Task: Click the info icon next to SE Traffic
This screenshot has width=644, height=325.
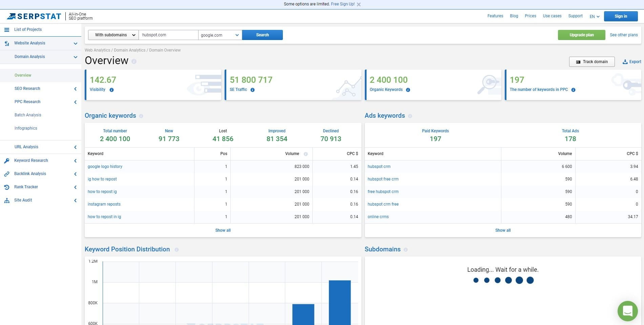Action: pyautogui.click(x=252, y=90)
